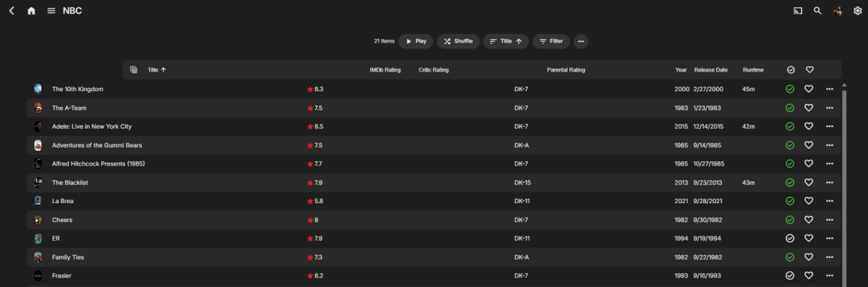The image size is (868, 287).
Task: Open Adele: Live in New York City
Action: click(x=92, y=127)
